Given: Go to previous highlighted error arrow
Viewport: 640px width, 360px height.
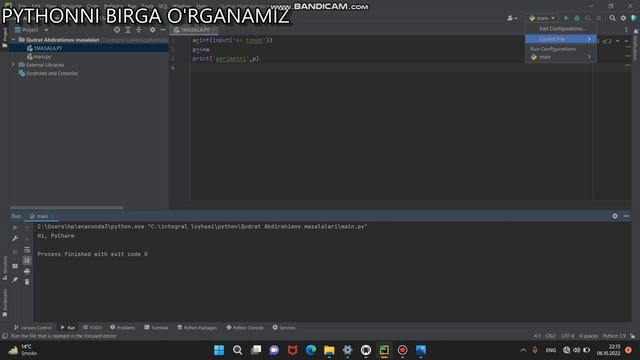Looking at the screenshot, I should click(x=618, y=41).
